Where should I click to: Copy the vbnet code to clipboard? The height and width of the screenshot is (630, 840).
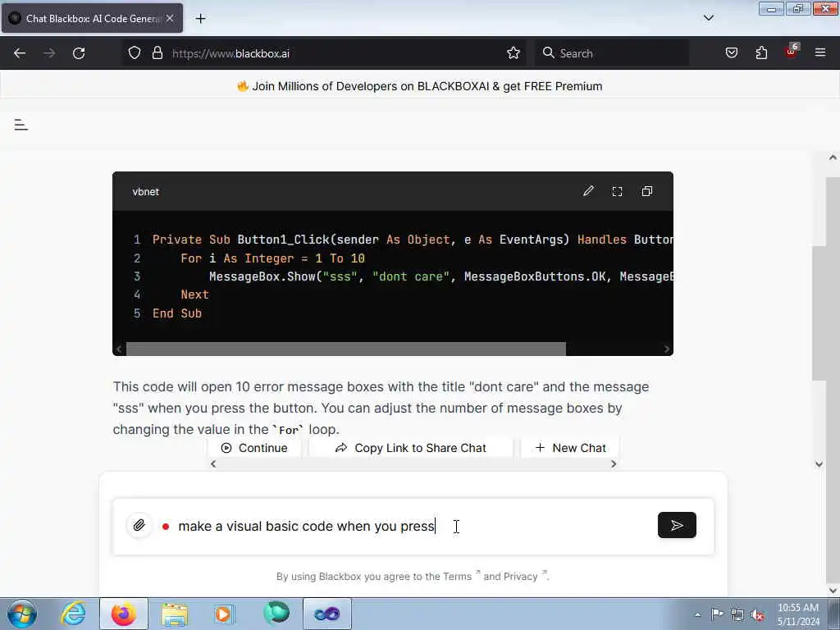[646, 191]
